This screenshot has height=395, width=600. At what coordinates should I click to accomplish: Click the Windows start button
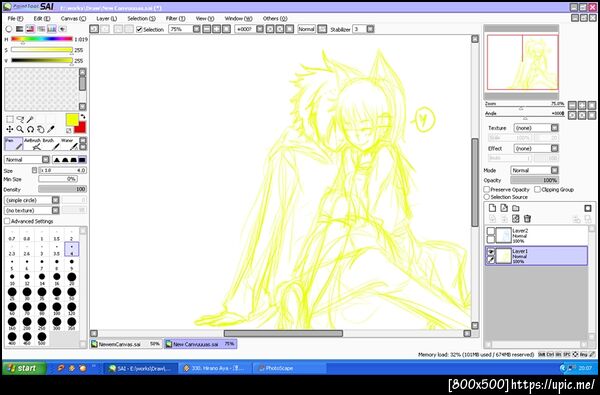[x=24, y=368]
